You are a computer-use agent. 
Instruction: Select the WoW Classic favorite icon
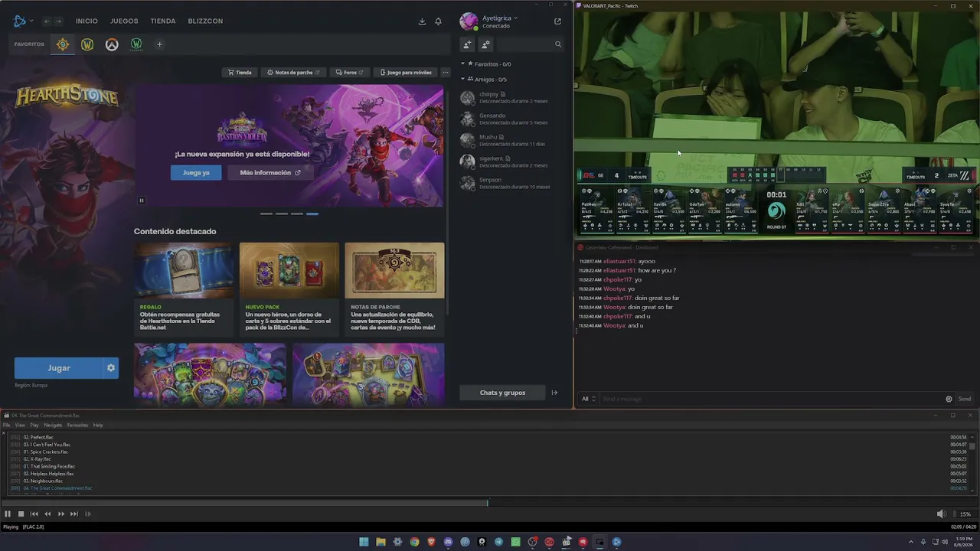(136, 44)
